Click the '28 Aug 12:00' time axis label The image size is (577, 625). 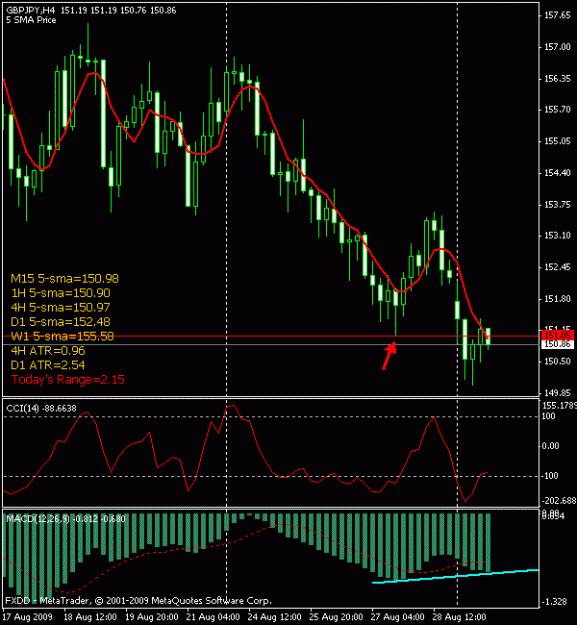coord(459,617)
